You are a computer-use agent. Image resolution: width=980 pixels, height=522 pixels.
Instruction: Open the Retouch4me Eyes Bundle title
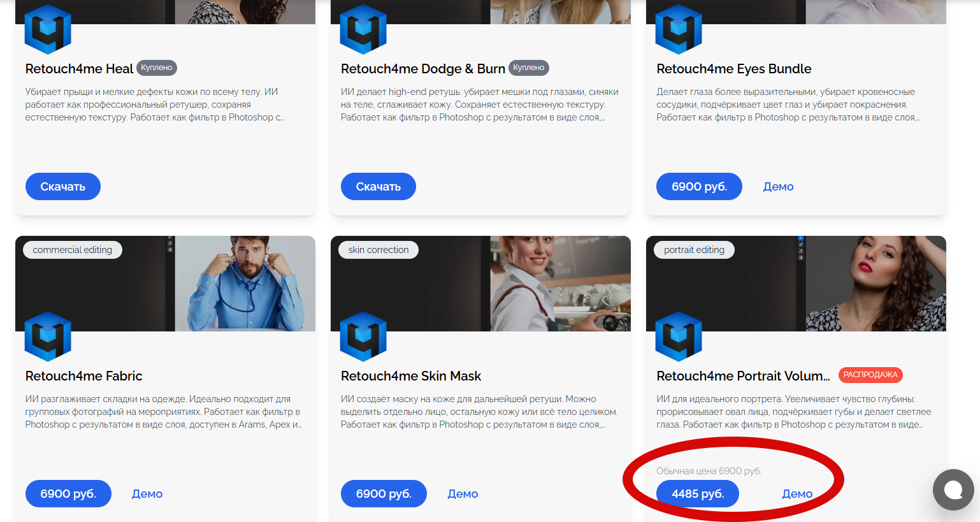click(734, 69)
